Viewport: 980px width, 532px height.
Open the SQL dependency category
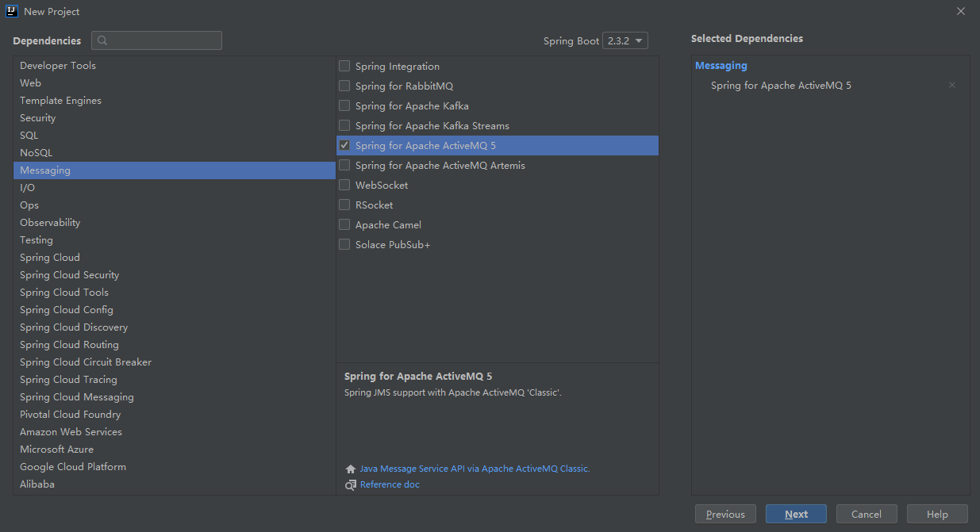click(x=29, y=136)
